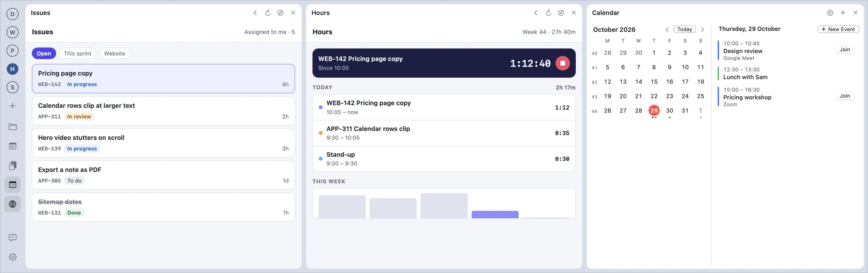Image resolution: width=868 pixels, height=273 pixels.
Task: Jump to Today in the calendar
Action: point(685,29)
